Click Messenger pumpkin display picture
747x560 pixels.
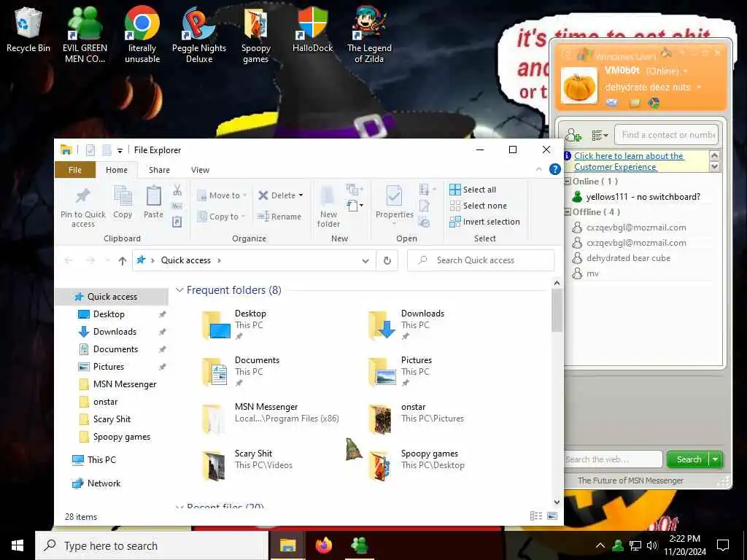[x=578, y=85]
